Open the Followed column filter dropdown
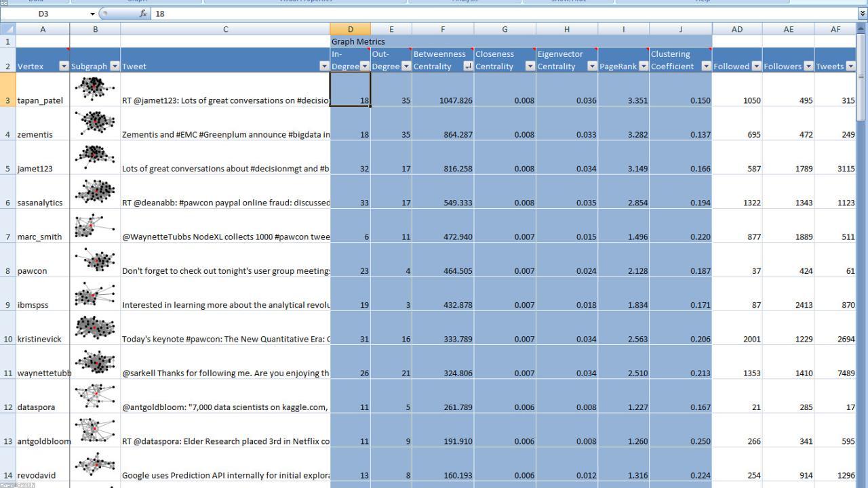The image size is (868, 488). point(756,66)
